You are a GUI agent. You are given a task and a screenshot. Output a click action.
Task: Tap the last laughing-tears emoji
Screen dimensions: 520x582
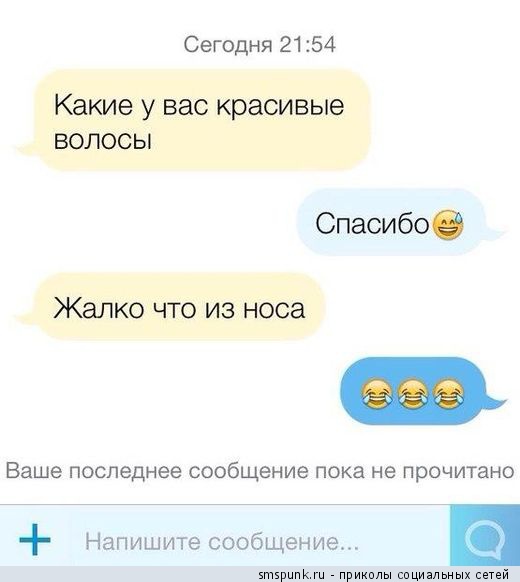(449, 395)
